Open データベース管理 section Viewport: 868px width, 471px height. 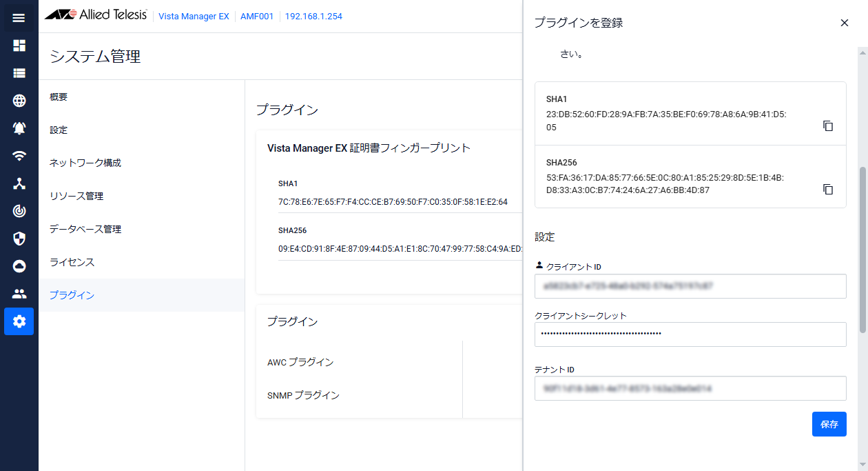pyautogui.click(x=141, y=229)
